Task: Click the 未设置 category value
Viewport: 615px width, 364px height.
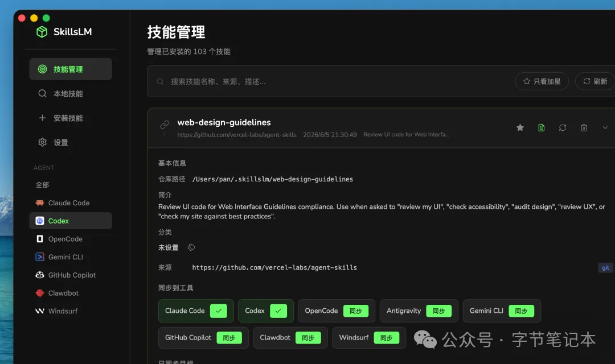Action: 168,247
